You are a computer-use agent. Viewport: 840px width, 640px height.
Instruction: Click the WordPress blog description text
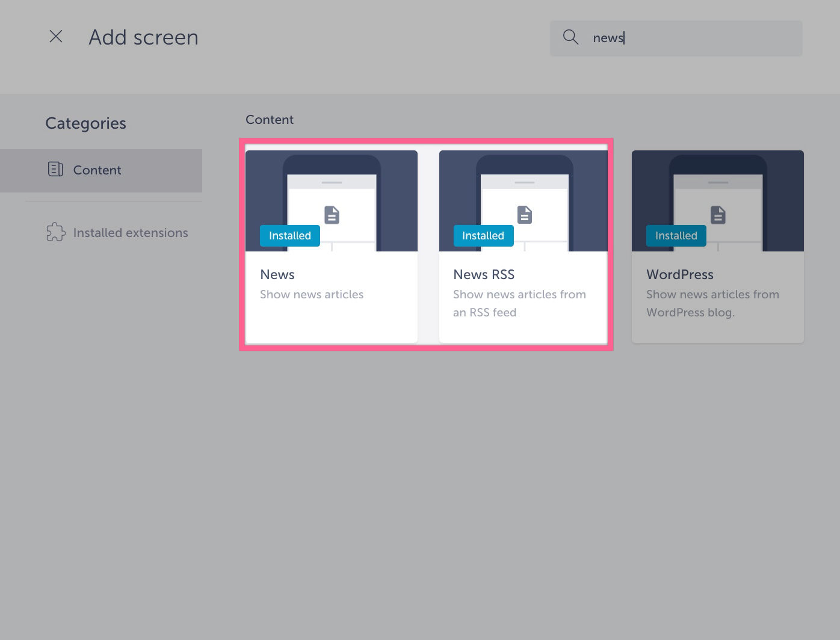tap(712, 303)
